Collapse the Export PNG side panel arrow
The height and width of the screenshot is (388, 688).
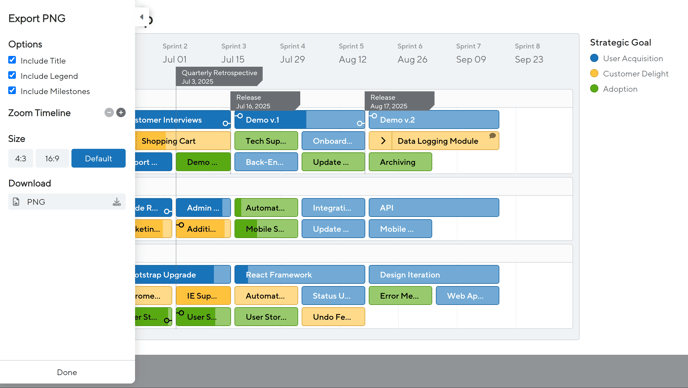coord(141,17)
